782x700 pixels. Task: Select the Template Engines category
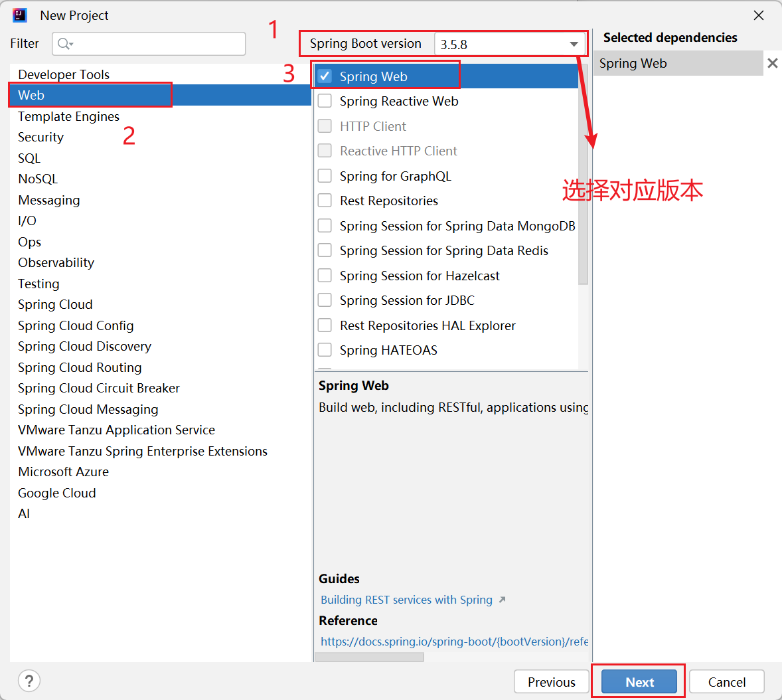coord(161,116)
